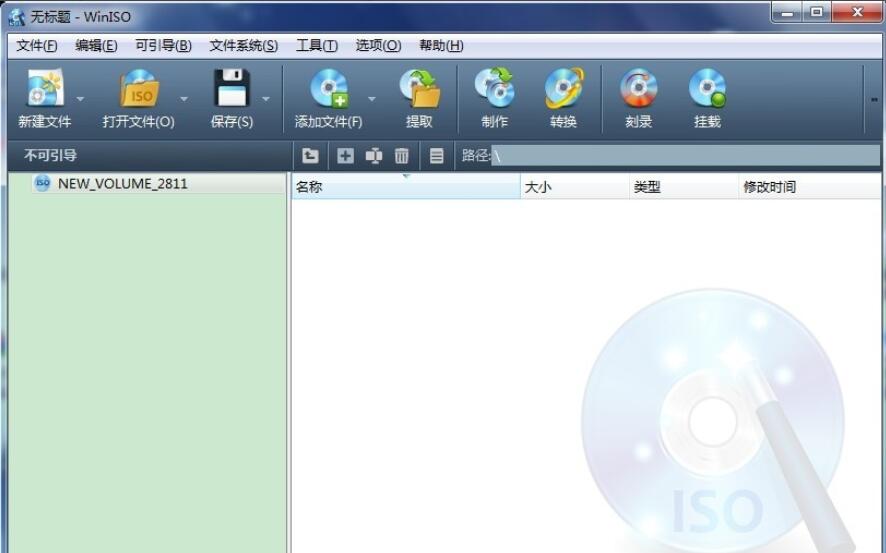The height and width of the screenshot is (553, 886).
Task: Click the toolbar overflow chevron at right edge
Action: (x=874, y=99)
